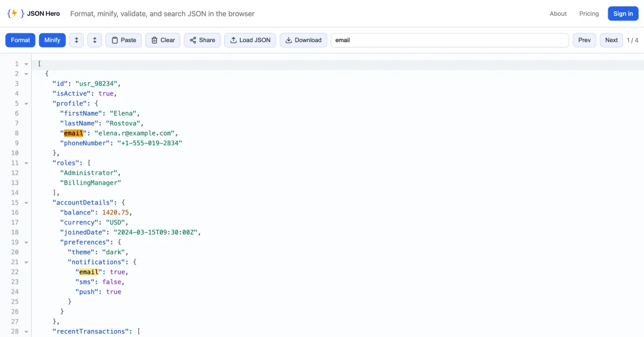Clear the editor contents
Image resolution: width=644 pixels, height=337 pixels.
click(163, 40)
